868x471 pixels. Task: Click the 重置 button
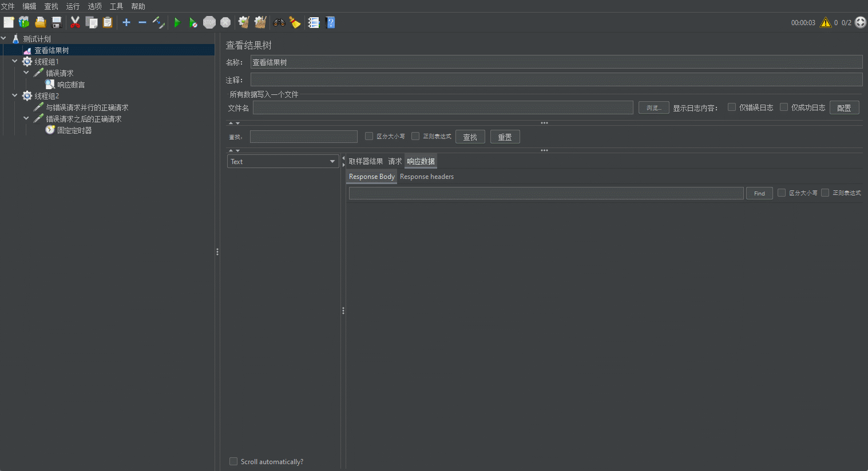[x=505, y=137]
